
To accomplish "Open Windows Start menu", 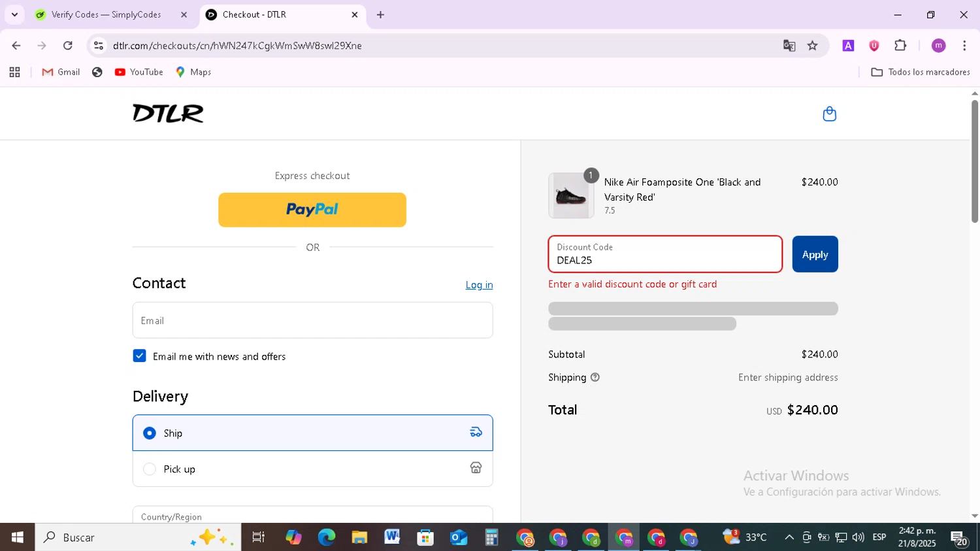I will pos(17,537).
